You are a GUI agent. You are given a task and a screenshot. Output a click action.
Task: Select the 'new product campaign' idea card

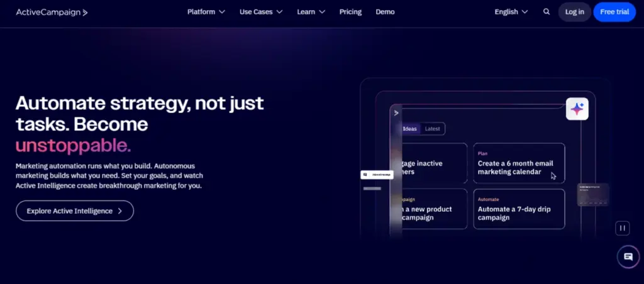click(435, 209)
